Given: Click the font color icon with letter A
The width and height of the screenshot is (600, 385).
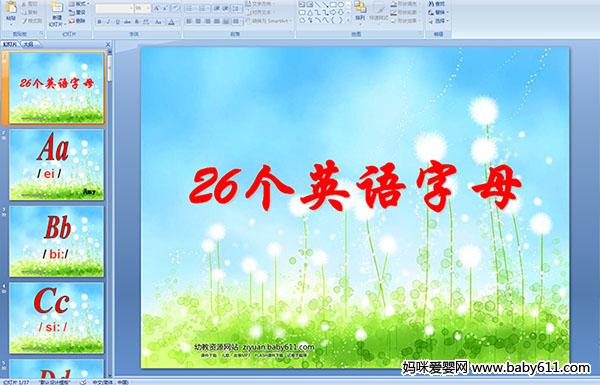Looking at the screenshot, I should 171,22.
